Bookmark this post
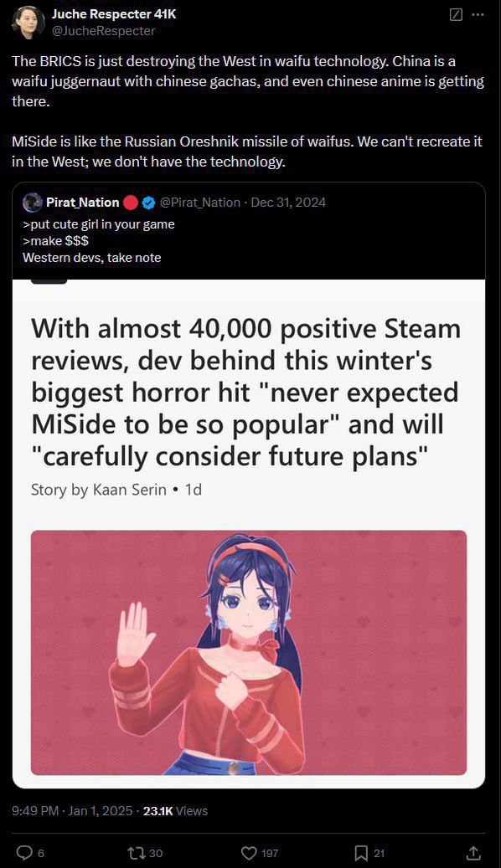501x868 pixels. 361,852
